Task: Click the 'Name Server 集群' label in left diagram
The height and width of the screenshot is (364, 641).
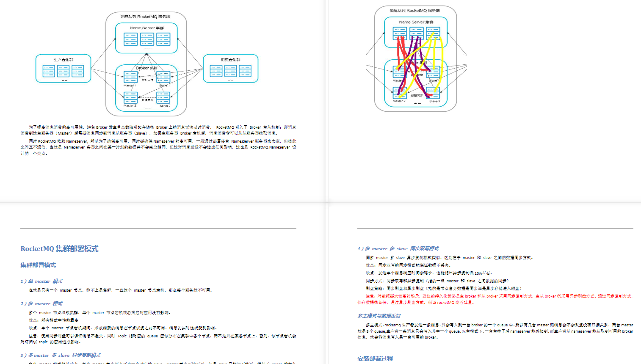Action: [147, 28]
